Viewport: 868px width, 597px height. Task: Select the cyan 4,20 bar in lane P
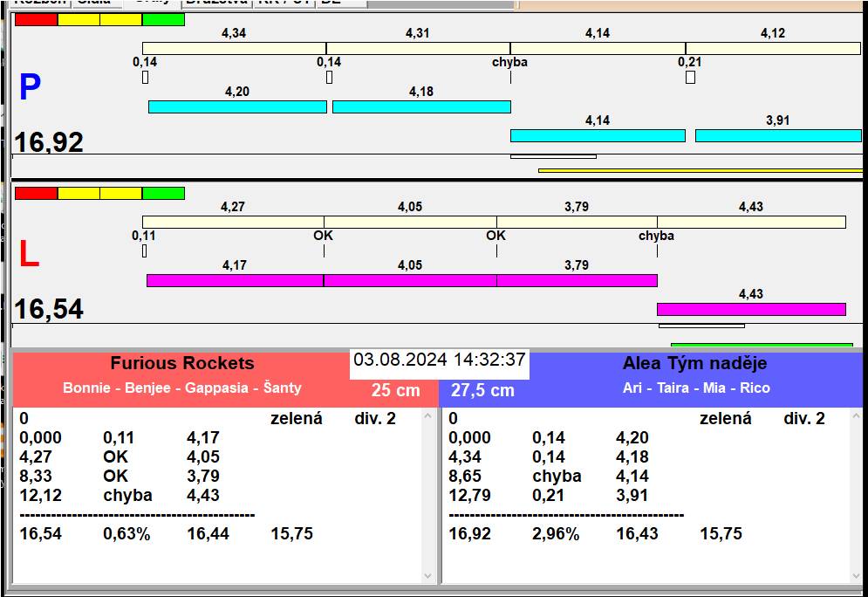pos(237,106)
